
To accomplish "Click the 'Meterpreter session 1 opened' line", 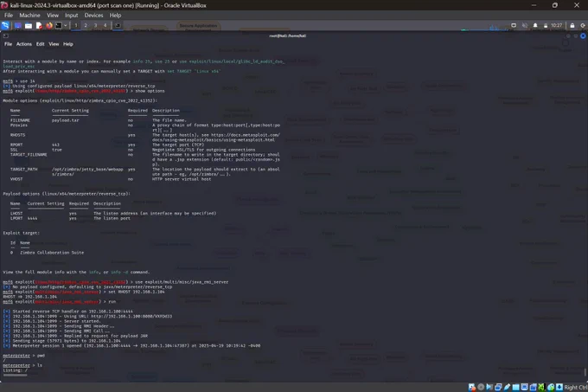I will [x=131, y=345].
